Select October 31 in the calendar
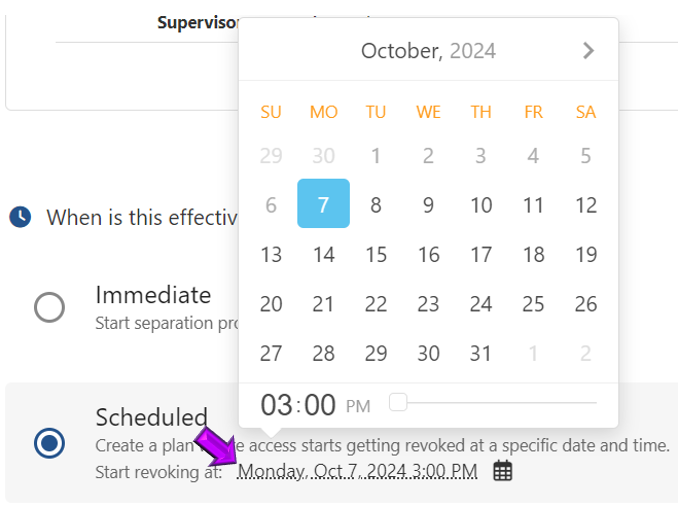 481,353
